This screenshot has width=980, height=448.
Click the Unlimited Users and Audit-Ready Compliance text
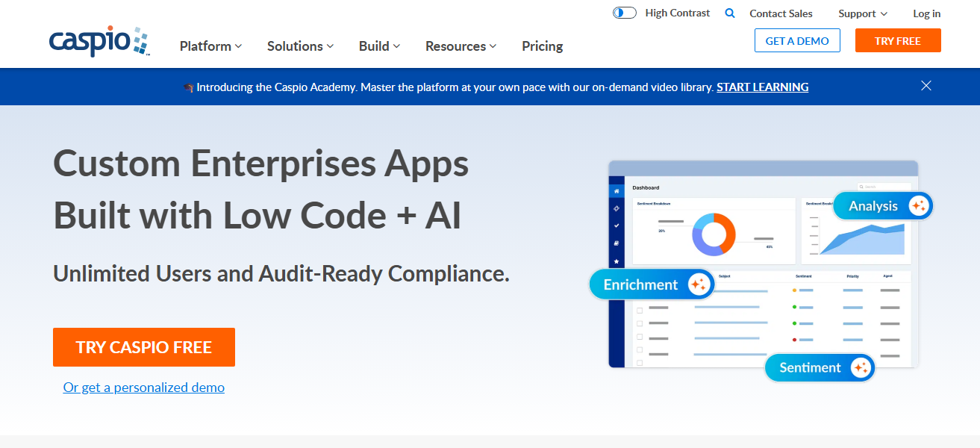tap(281, 274)
